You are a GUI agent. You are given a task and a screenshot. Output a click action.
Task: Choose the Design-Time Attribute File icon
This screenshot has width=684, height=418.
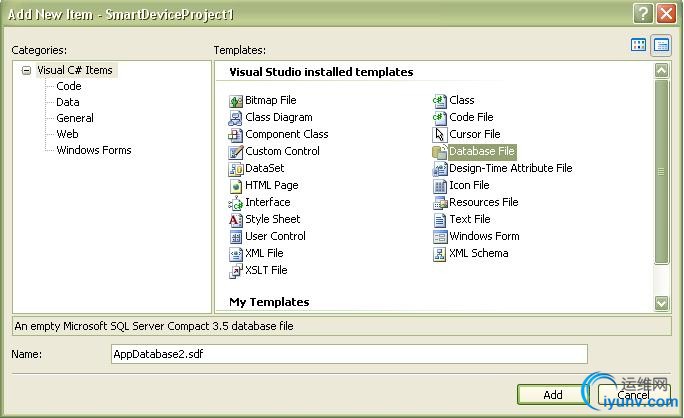440,169
